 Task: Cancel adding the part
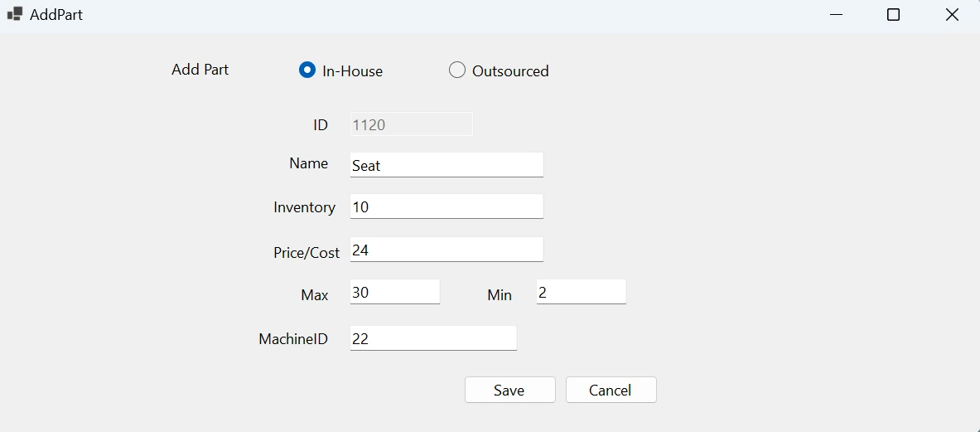(611, 390)
